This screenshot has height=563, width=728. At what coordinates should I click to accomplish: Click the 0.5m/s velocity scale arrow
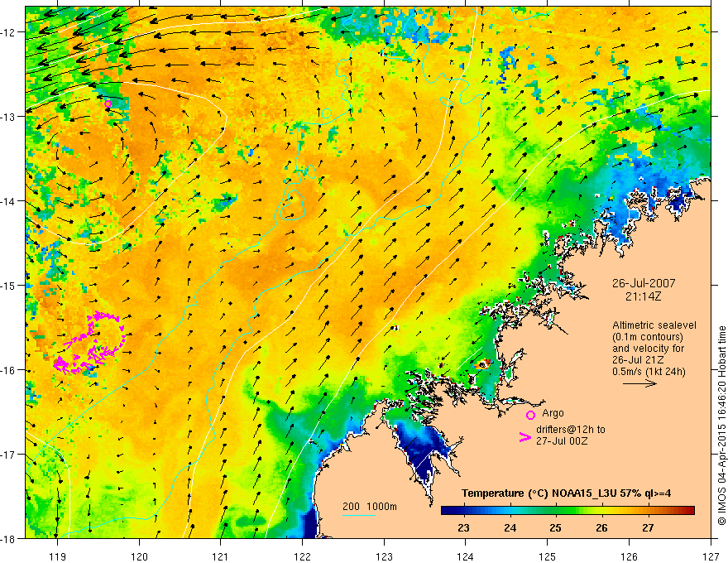(639, 383)
